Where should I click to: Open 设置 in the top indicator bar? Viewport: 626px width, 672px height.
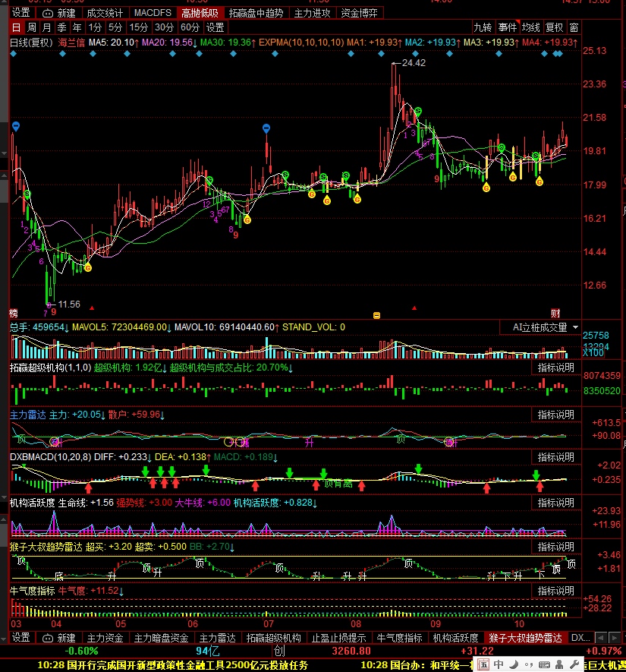coord(21,13)
